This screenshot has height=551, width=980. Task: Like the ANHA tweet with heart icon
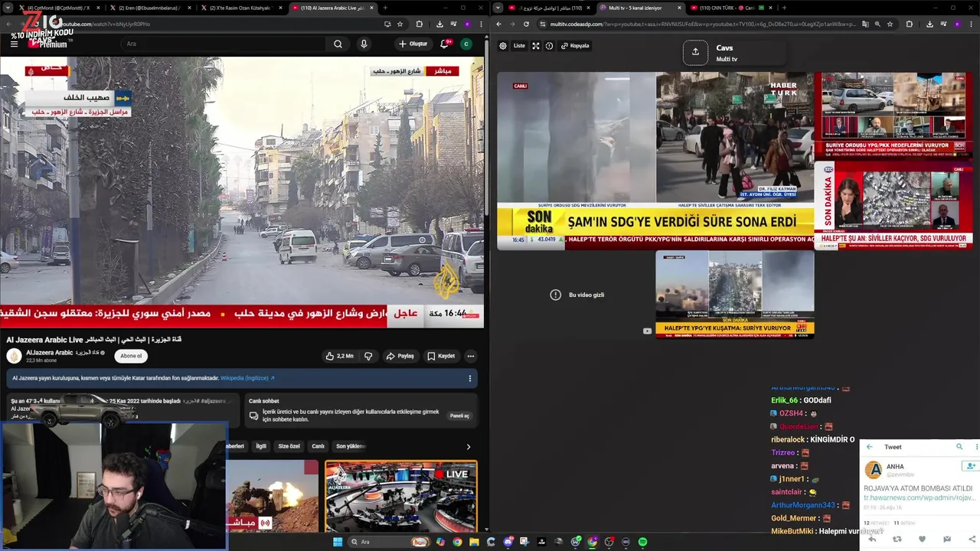922,539
